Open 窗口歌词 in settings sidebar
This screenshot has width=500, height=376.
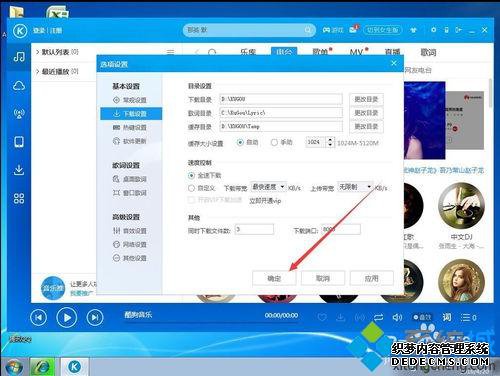(x=130, y=193)
